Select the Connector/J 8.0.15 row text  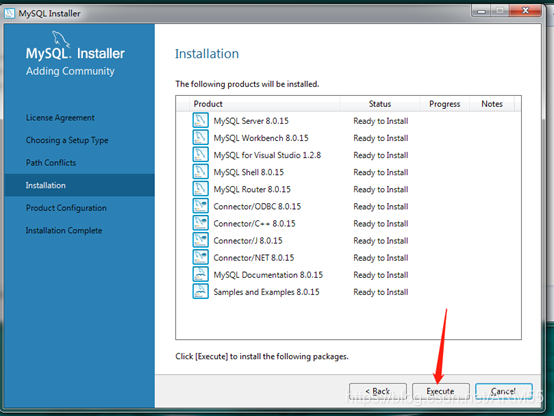point(248,241)
